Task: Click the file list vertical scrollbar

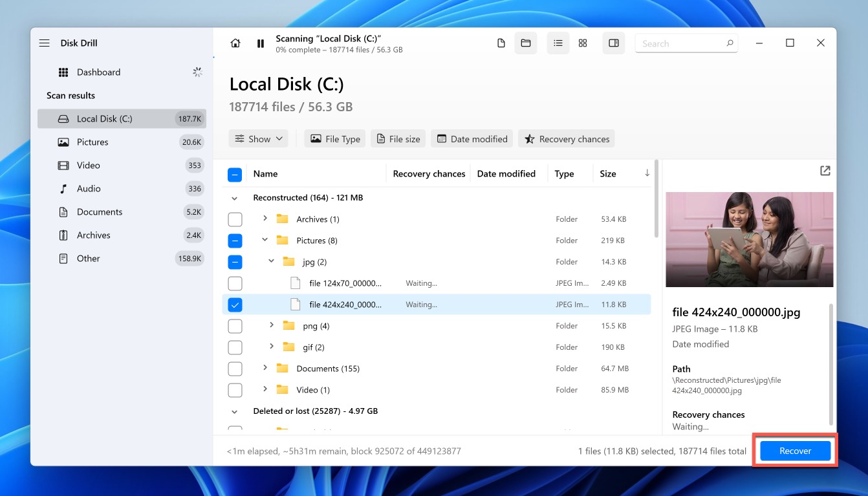Action: [656, 199]
